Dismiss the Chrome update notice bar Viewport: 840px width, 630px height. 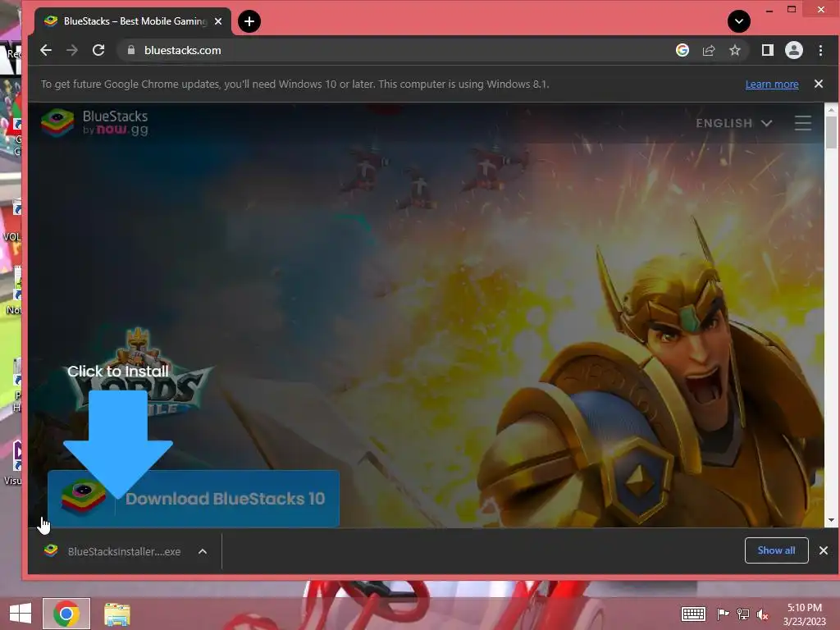pos(819,84)
